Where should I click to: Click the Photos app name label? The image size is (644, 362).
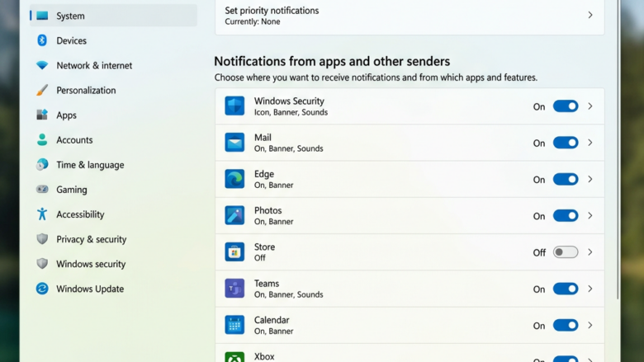[x=268, y=210]
